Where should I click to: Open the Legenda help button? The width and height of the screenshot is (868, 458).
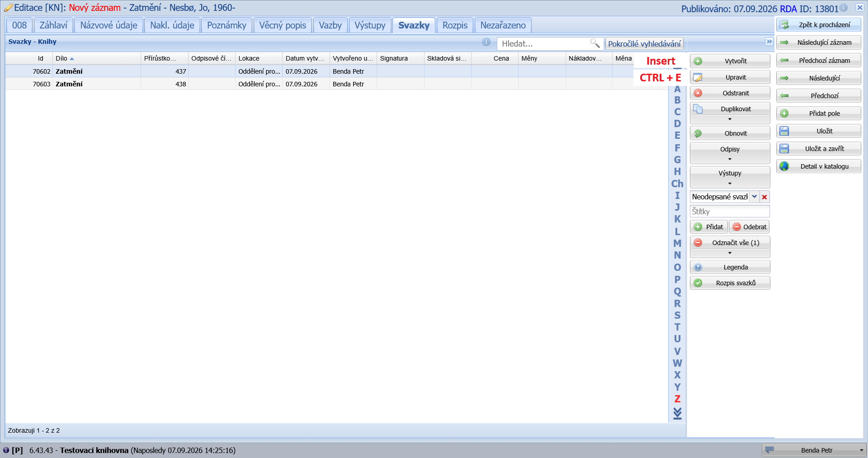pyautogui.click(x=730, y=267)
